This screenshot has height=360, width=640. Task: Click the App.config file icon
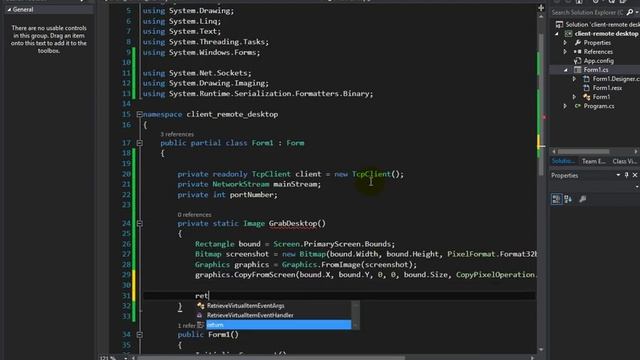[578, 61]
